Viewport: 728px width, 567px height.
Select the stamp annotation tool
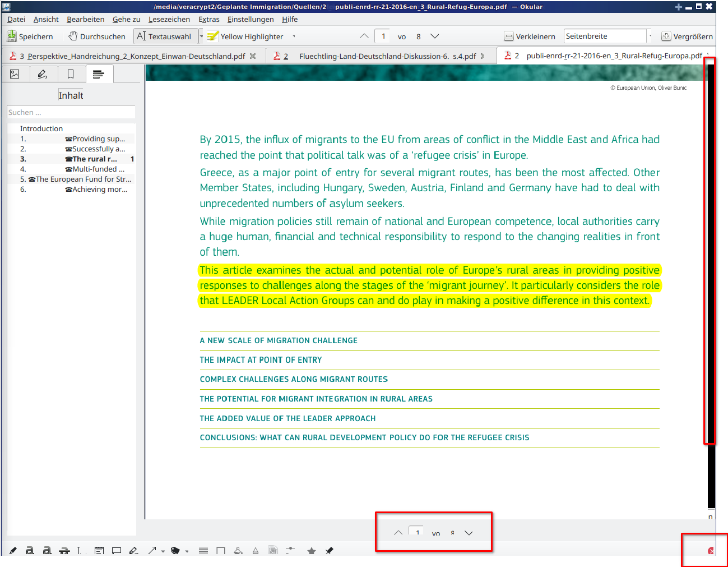175,550
